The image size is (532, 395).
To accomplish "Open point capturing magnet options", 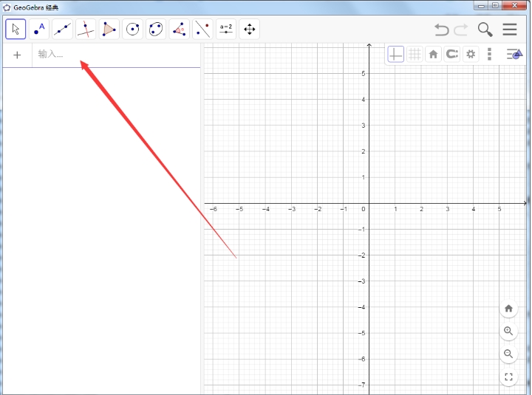I will pos(452,54).
